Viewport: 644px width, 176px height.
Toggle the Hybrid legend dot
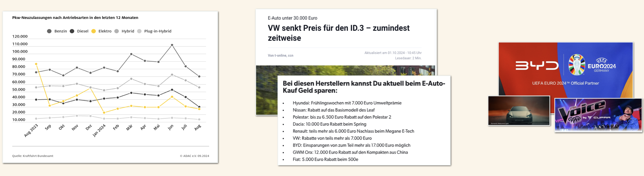(116, 31)
